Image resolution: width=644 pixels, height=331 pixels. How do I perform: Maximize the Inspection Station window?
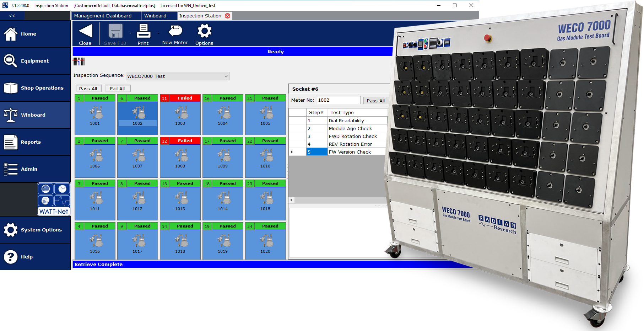point(455,5)
